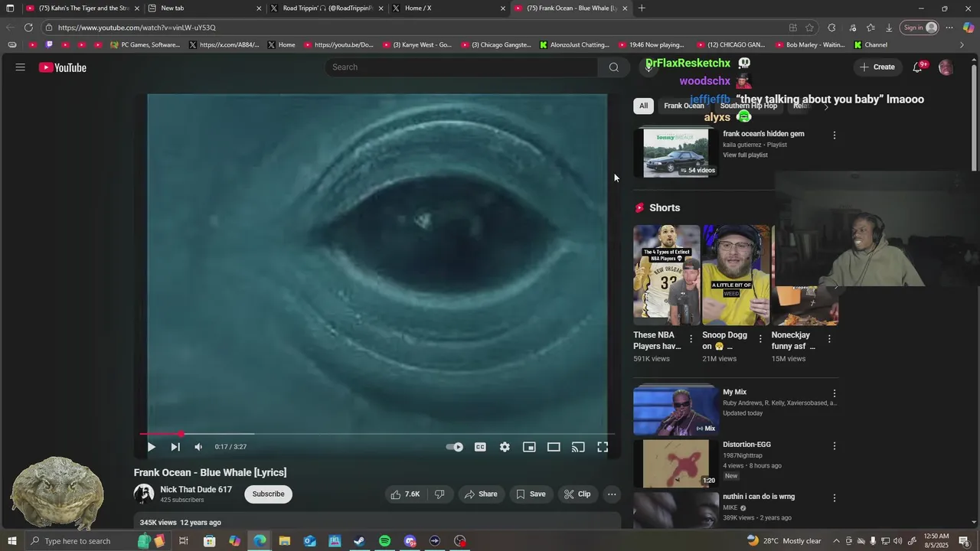
Task: Open These NBA Players short
Action: [x=666, y=275]
